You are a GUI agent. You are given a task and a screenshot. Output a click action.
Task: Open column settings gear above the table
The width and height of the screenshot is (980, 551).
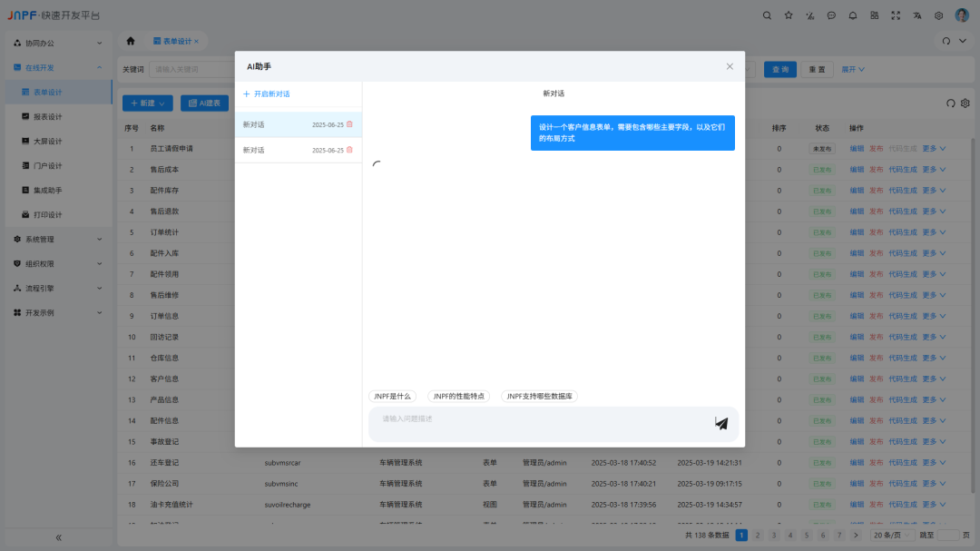pos(965,103)
